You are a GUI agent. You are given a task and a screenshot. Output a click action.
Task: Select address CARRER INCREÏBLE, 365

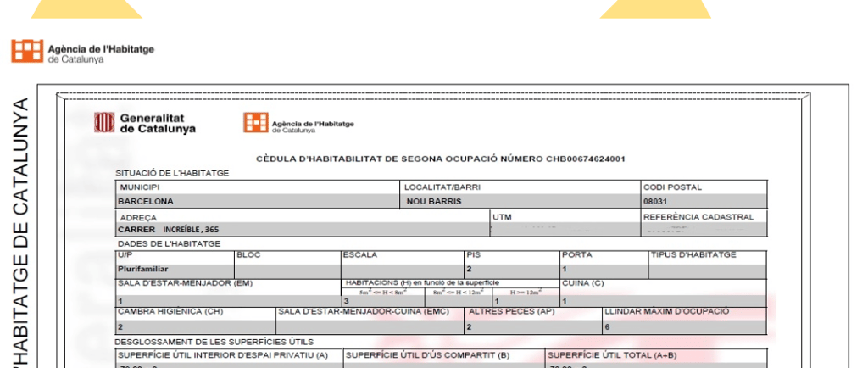click(169, 229)
